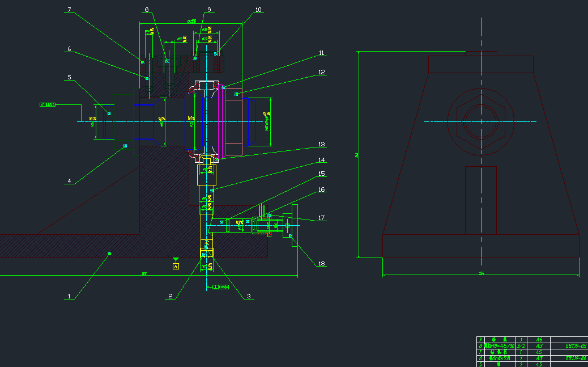The width and height of the screenshot is (588, 367).
Task: Select balloon callout number 18
Action: click(x=321, y=263)
